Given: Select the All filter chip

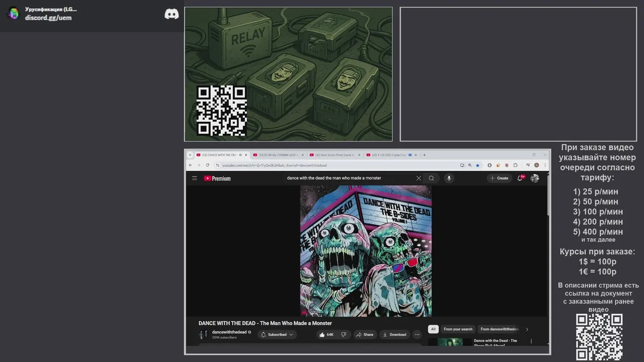Looking at the screenshot, I should click(433, 329).
